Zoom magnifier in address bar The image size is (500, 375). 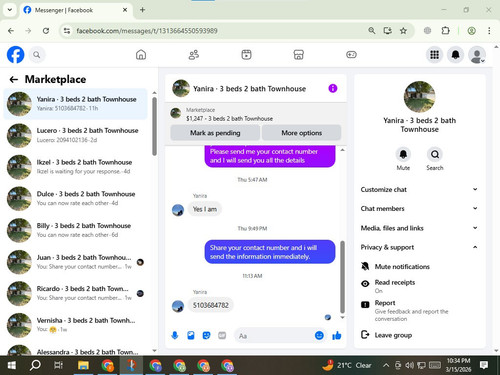372,31
